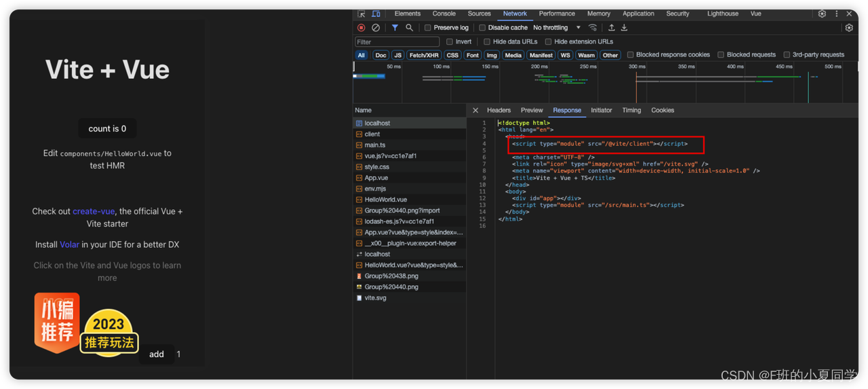Filter requests by CSS type
The height and width of the screenshot is (389, 868).
tap(452, 55)
